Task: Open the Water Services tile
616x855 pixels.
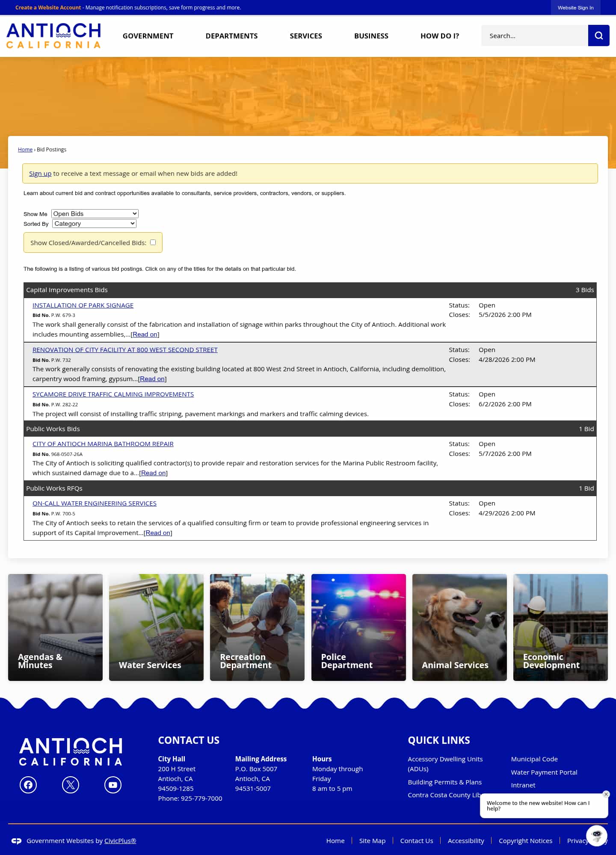Action: coord(156,627)
